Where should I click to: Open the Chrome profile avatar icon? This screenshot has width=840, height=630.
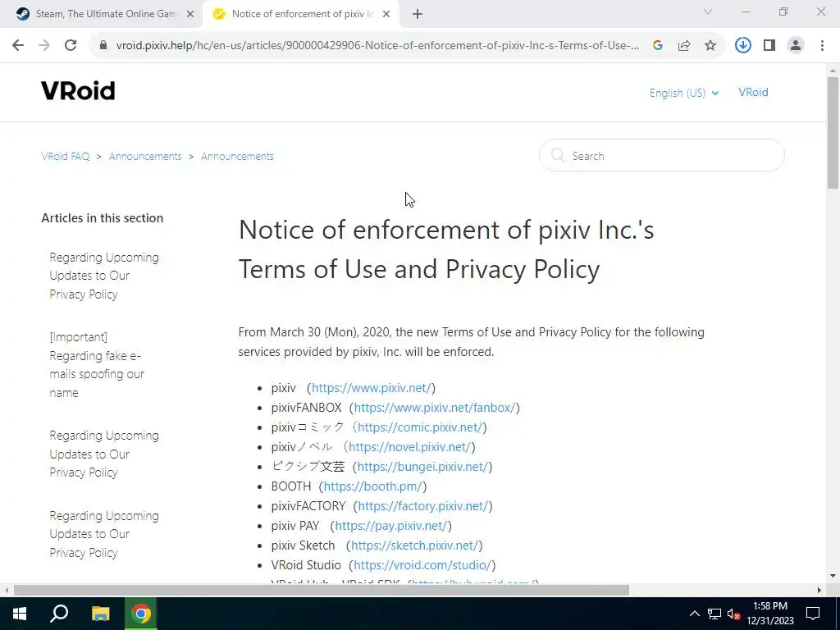(x=796, y=46)
